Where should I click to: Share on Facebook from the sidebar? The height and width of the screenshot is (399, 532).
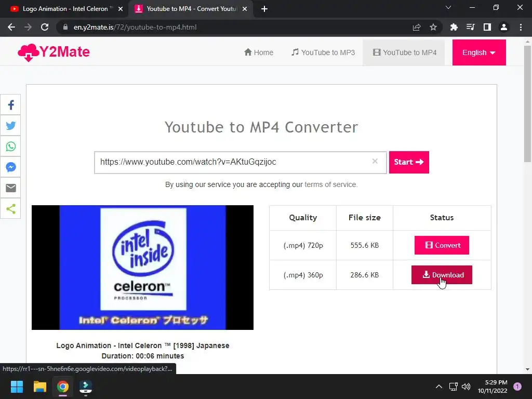click(10, 105)
